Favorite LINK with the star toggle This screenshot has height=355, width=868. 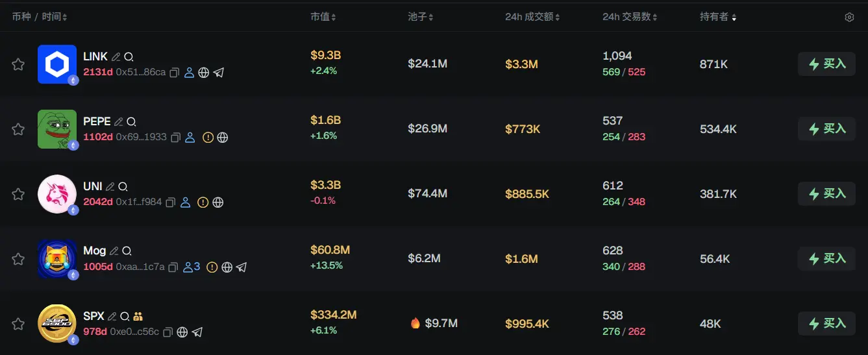tap(18, 64)
